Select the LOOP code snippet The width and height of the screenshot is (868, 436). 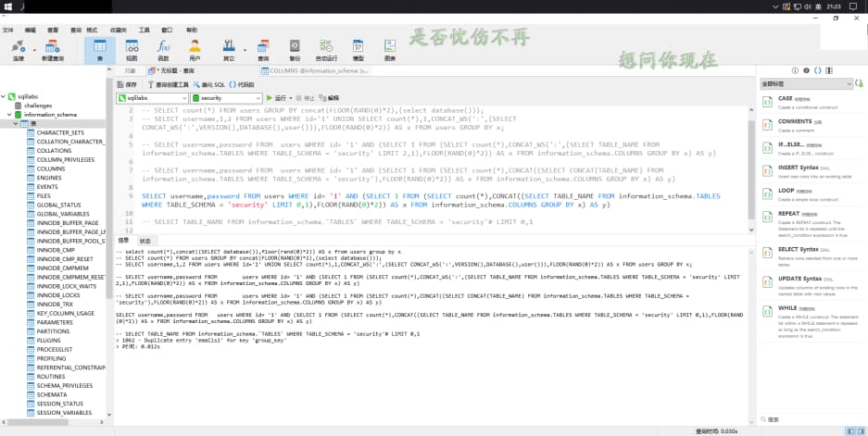click(811, 194)
